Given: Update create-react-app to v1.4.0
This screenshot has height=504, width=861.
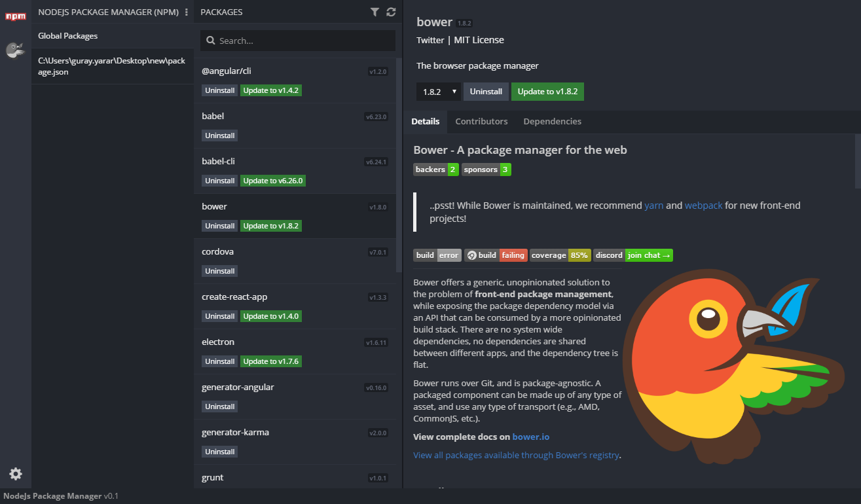Looking at the screenshot, I should (x=271, y=316).
